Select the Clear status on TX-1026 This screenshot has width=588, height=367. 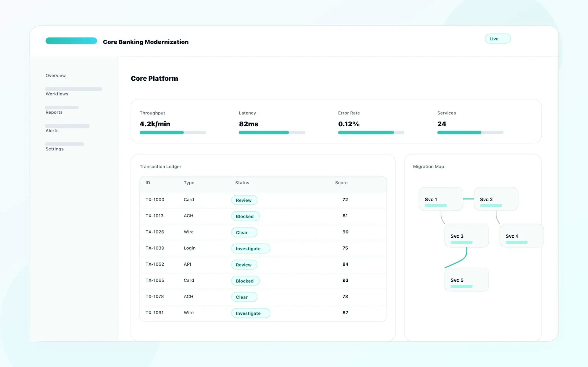(244, 232)
